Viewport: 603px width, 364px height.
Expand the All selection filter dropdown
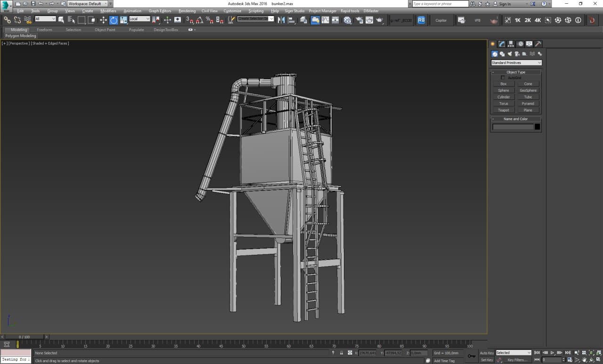pos(45,19)
